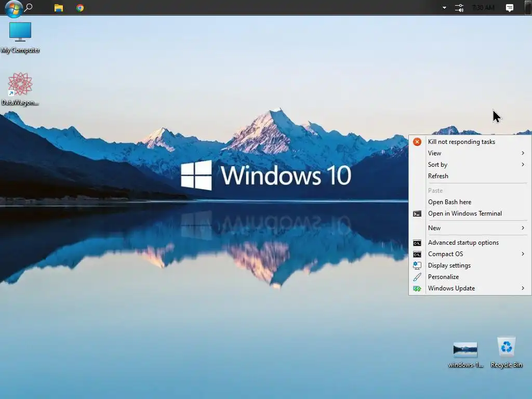Choose Refresh in context menu
532x399 pixels.
pos(470,176)
